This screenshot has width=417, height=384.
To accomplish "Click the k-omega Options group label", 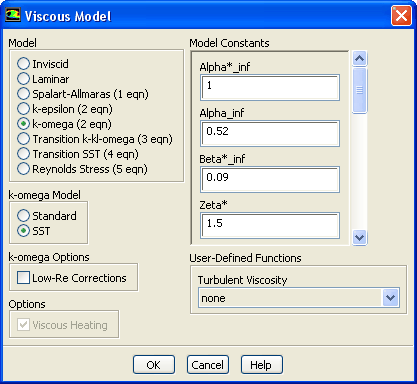I will click(49, 257).
